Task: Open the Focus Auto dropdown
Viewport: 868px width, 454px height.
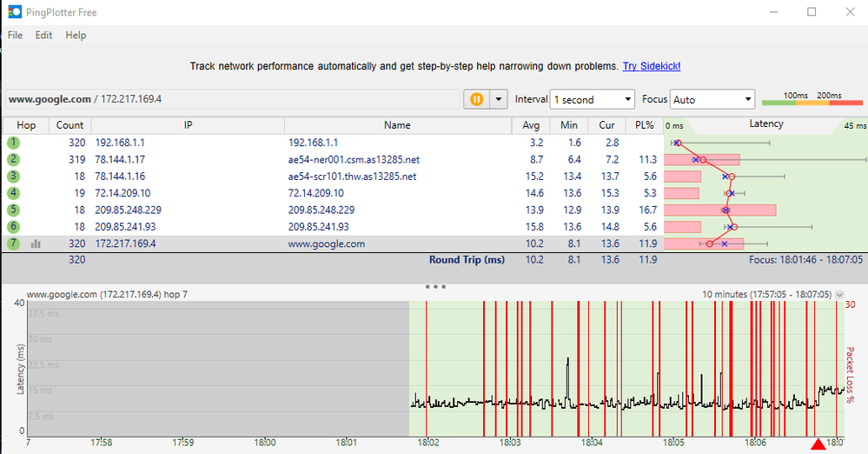Action: pos(712,99)
